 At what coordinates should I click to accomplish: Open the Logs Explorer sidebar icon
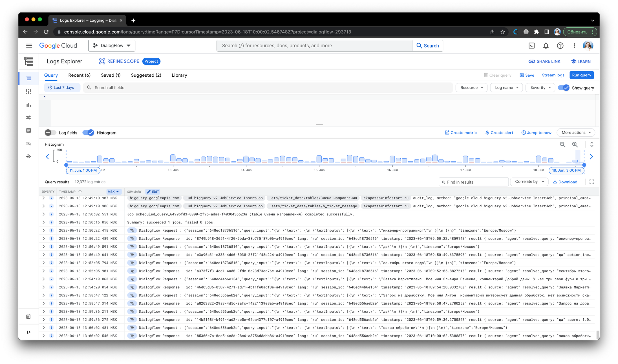(29, 79)
